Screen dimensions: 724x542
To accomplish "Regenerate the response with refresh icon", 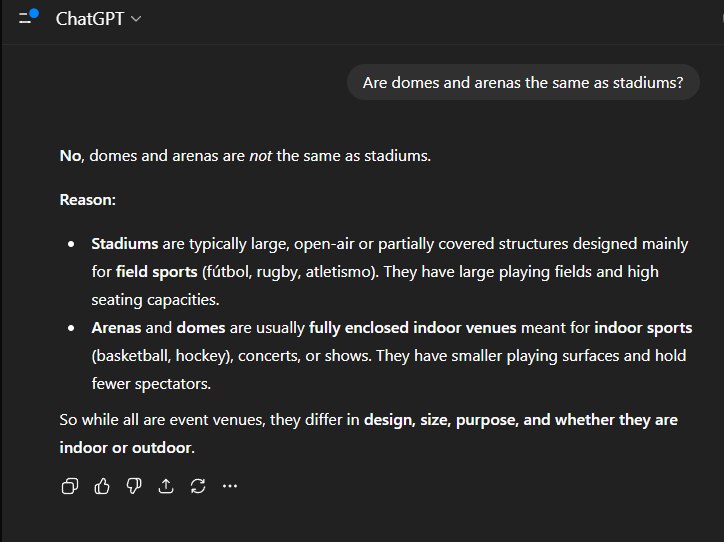I will pyautogui.click(x=198, y=486).
